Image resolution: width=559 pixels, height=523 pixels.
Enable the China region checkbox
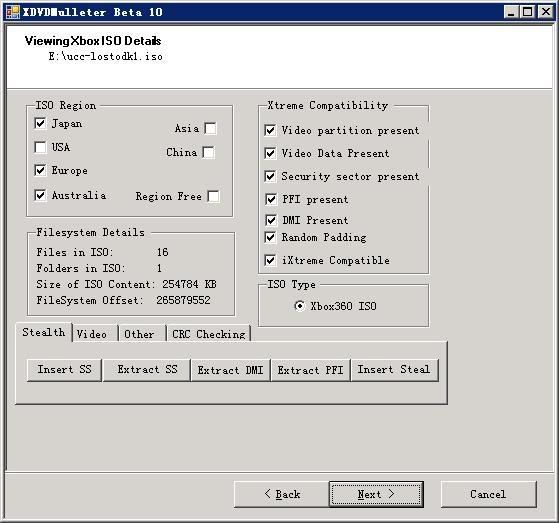[x=208, y=153]
